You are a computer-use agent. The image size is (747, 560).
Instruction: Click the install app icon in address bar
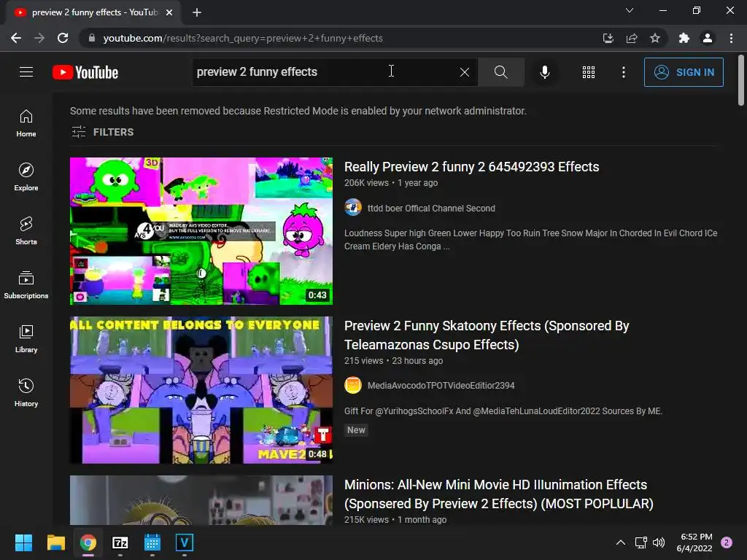click(608, 38)
